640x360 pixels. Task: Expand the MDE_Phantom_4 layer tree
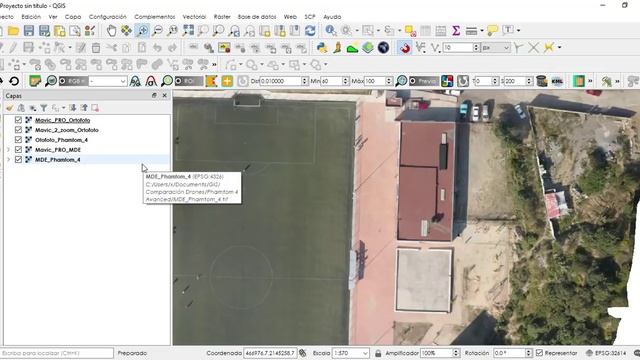[8, 160]
